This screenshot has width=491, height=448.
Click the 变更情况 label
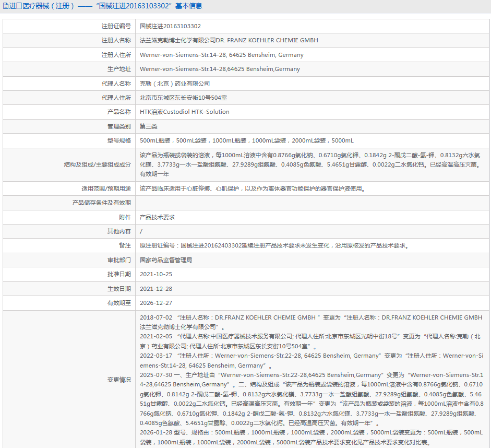[x=119, y=380]
